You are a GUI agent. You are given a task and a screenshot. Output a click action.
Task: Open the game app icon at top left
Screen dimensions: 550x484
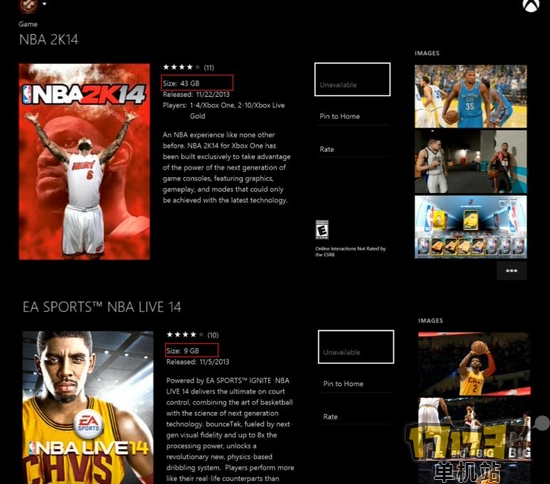tap(28, 5)
